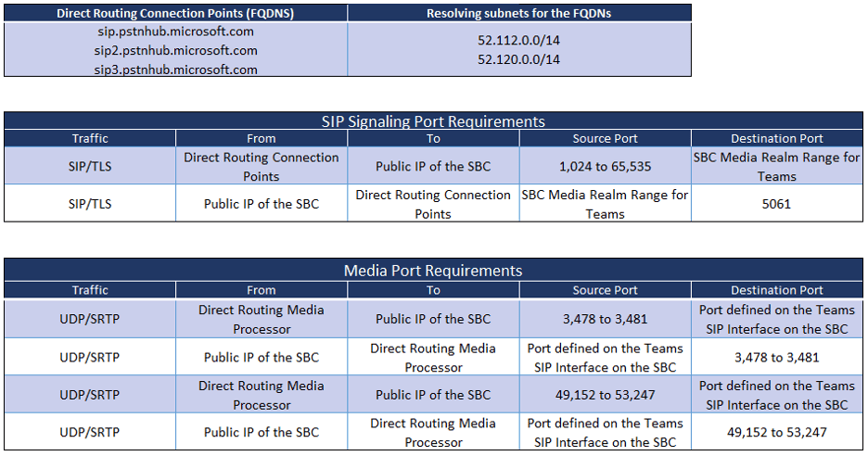Select the destination port value '5061'

coord(777,204)
